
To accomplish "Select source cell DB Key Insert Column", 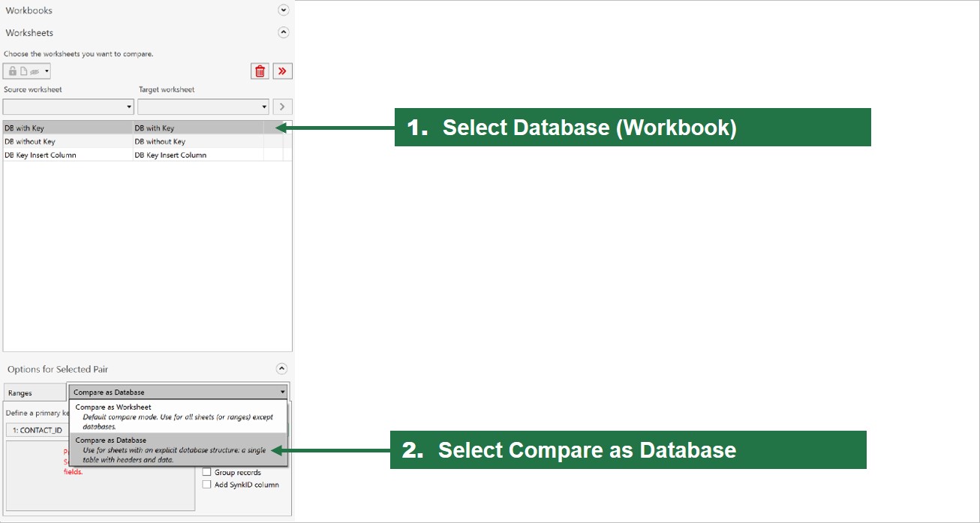I will tap(68, 155).
